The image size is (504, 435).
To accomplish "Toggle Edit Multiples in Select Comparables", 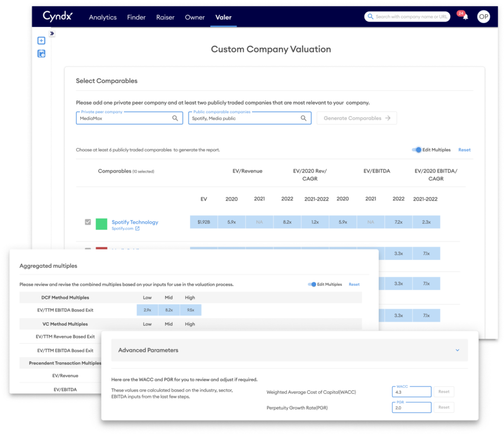I will [417, 150].
